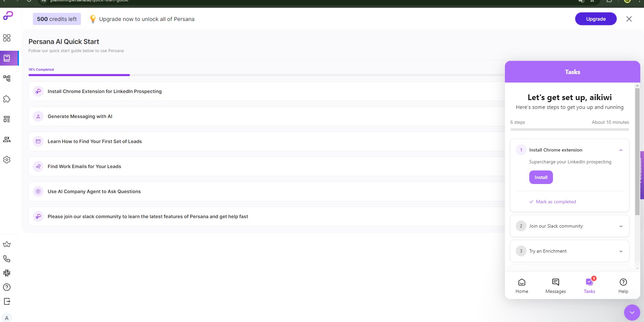Open the workflow tree icon in sidebar
Viewport: 644px width, 322px height.
click(x=7, y=78)
